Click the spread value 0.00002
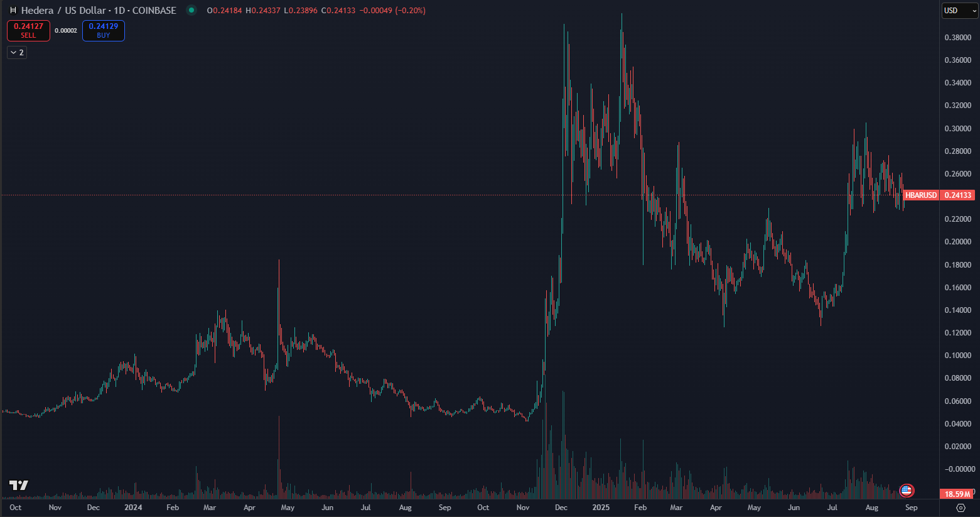The height and width of the screenshot is (517, 980). click(x=66, y=31)
